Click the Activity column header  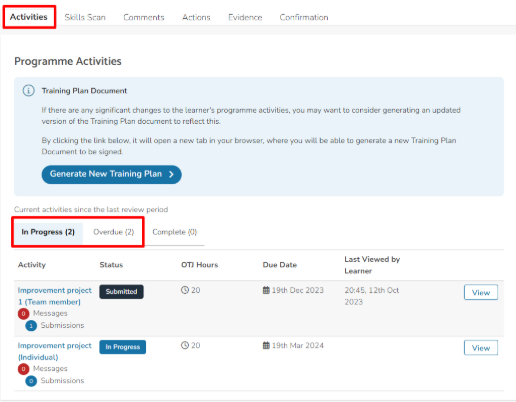[x=32, y=265]
